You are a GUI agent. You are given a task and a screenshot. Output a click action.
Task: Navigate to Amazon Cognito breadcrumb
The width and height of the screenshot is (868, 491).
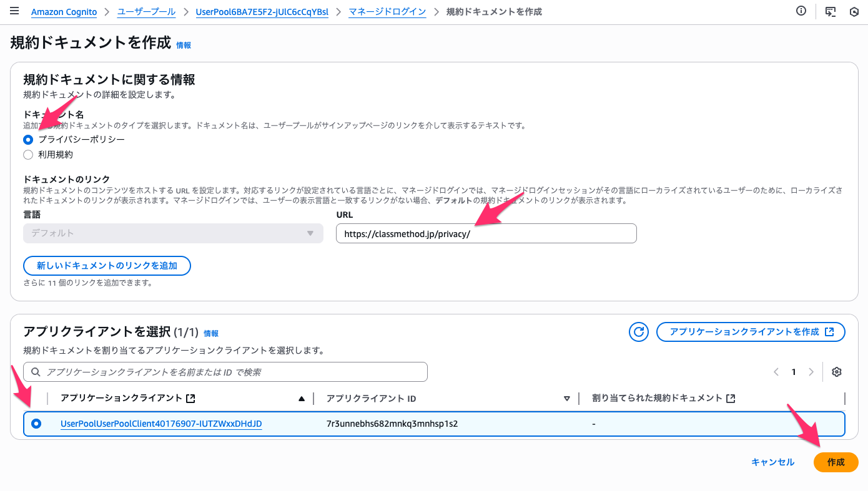tap(62, 12)
